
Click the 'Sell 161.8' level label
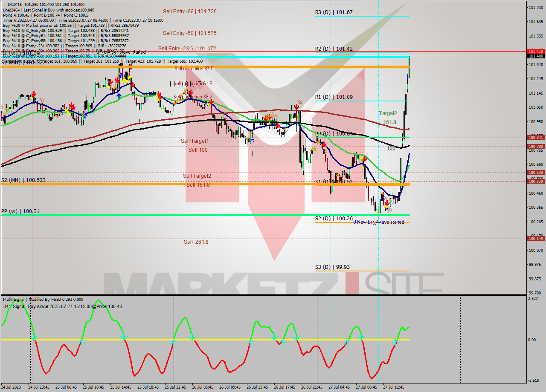pyautogui.click(x=198, y=184)
